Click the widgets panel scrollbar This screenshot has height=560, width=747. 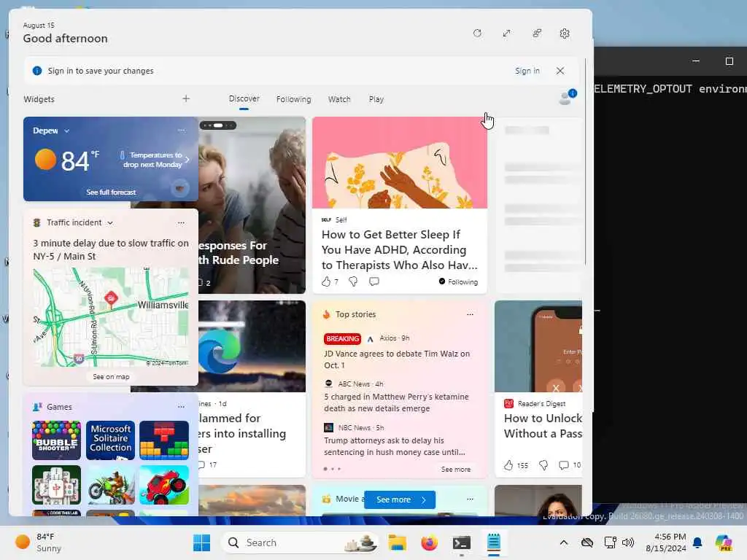586,162
